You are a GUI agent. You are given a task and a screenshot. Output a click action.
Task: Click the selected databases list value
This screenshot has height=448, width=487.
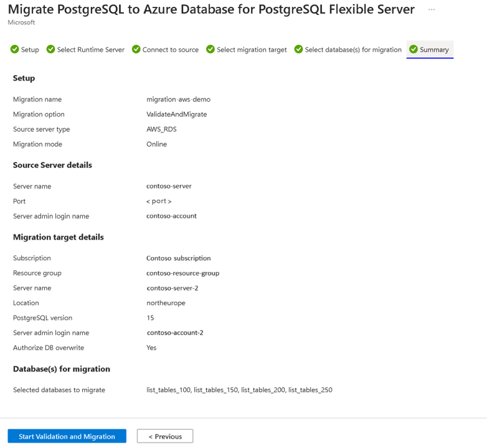tap(239, 390)
